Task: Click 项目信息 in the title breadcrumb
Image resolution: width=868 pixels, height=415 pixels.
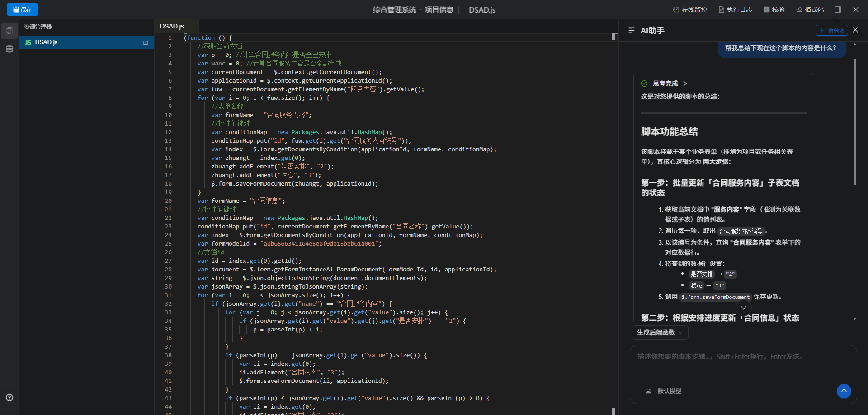Action: coord(439,9)
